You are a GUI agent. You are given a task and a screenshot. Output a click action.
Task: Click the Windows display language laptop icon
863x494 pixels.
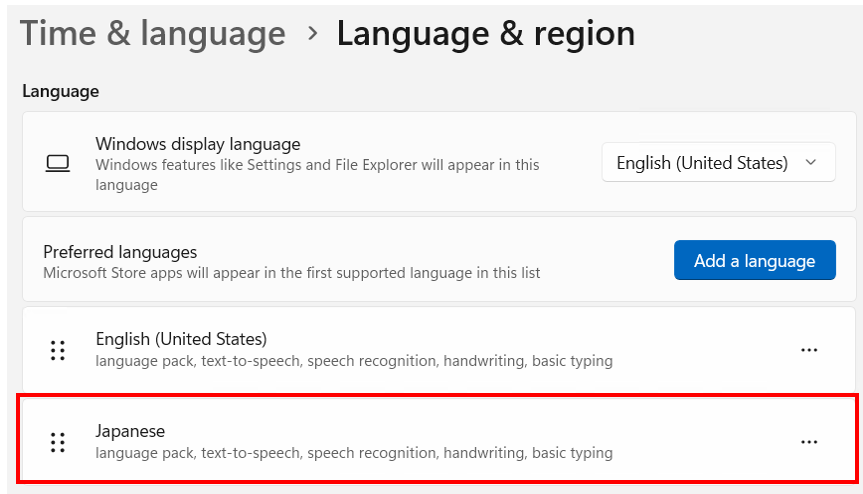tap(58, 163)
